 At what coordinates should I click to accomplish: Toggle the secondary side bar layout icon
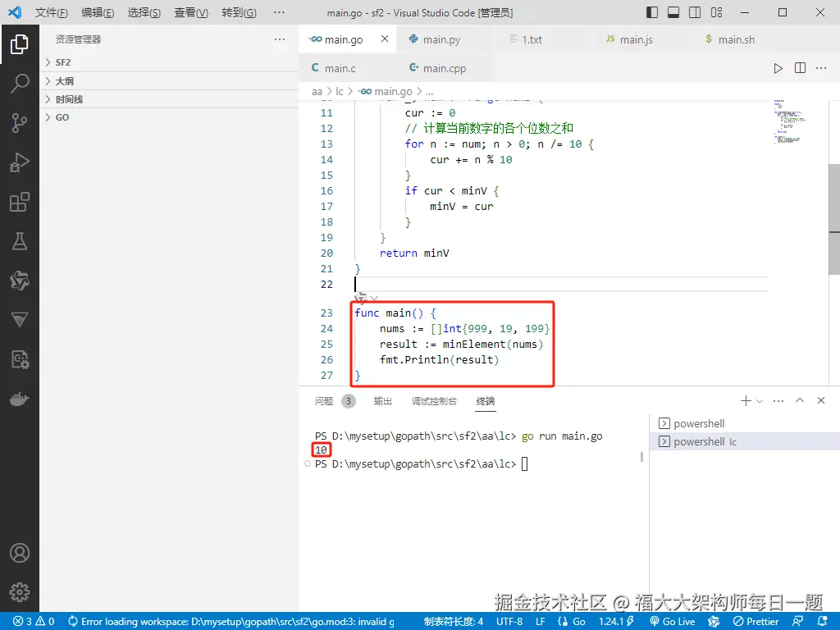point(695,12)
